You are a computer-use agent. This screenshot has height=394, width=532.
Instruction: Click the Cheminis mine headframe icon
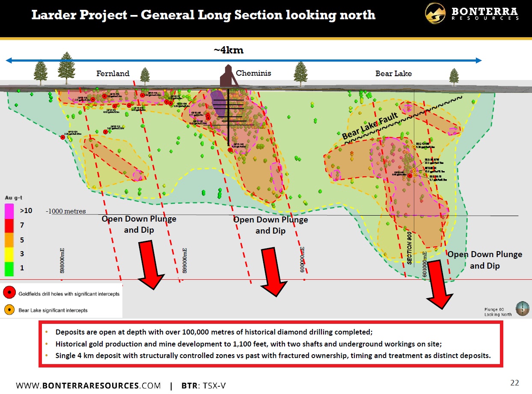tap(230, 76)
